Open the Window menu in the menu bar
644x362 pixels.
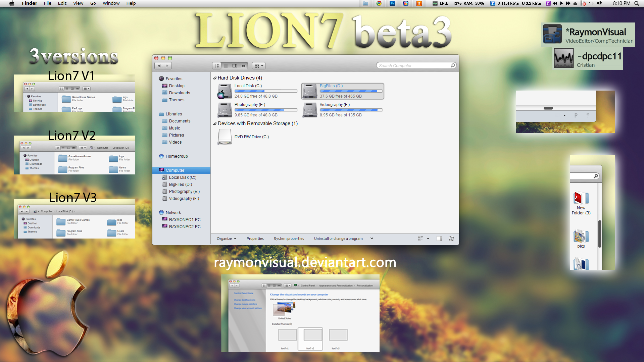point(111,3)
